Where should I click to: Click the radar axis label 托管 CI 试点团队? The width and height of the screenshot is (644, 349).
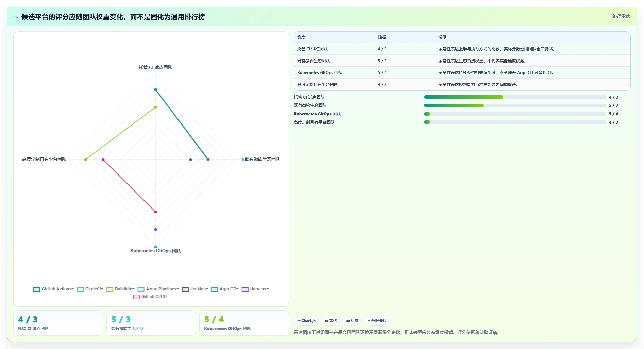coord(155,67)
